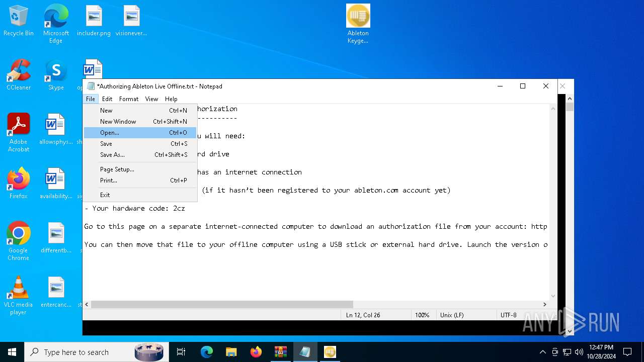Open the Recycle Bin desktop icon
Screen dimensions: 644x362
(19, 21)
